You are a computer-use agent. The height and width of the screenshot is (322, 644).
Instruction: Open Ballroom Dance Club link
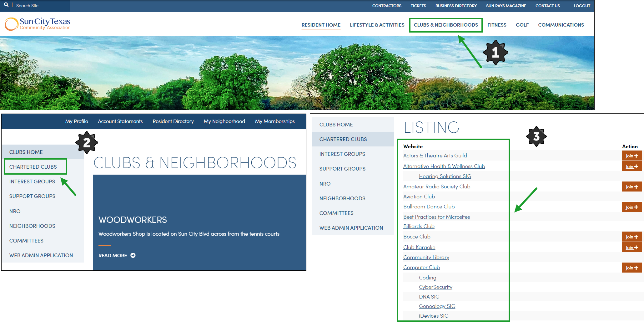[429, 207]
